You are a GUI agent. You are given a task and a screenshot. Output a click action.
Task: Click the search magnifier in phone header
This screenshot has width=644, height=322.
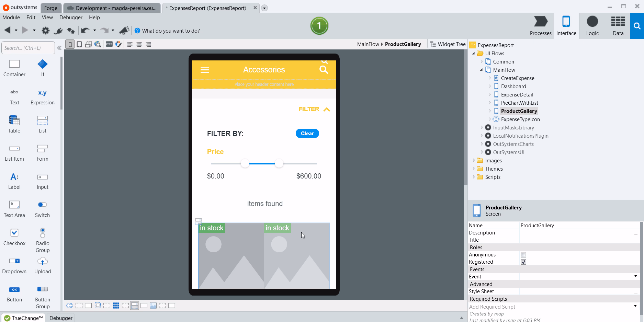(324, 70)
